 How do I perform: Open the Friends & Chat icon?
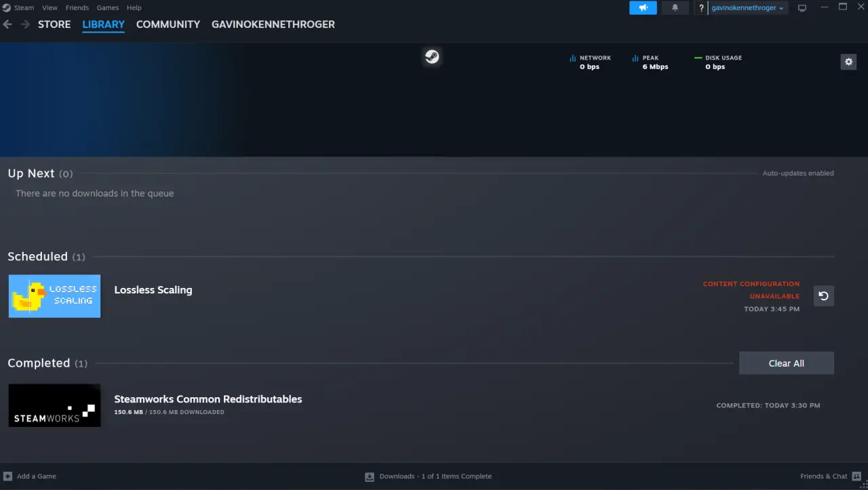[856, 476]
